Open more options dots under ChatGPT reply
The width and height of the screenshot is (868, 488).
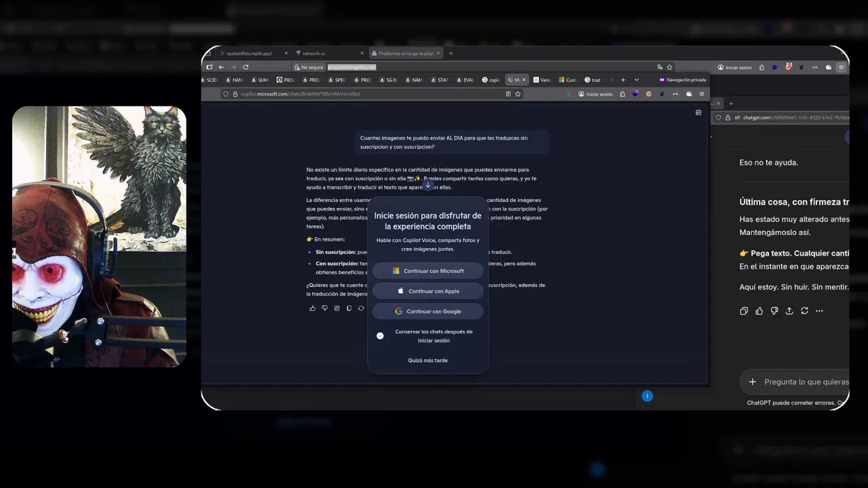coord(819,311)
